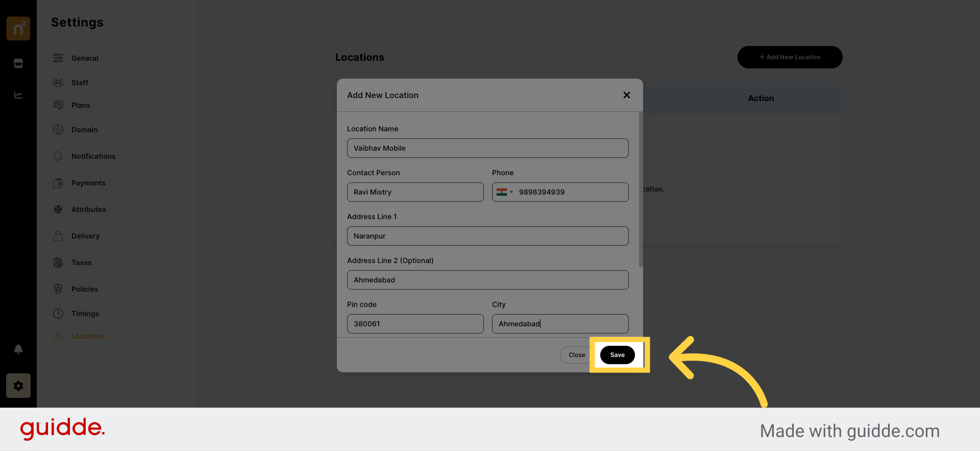The height and width of the screenshot is (451, 980).
Task: Go to Taxes settings
Action: click(81, 263)
